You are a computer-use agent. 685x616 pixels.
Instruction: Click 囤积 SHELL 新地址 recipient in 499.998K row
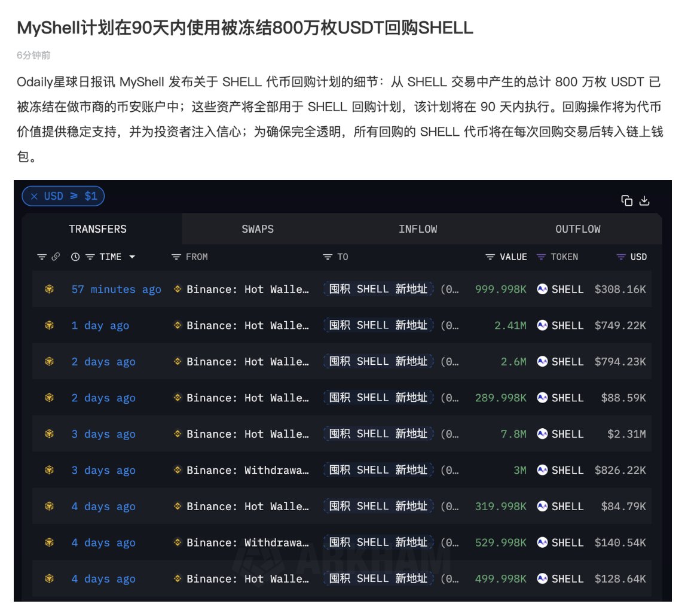tap(378, 578)
